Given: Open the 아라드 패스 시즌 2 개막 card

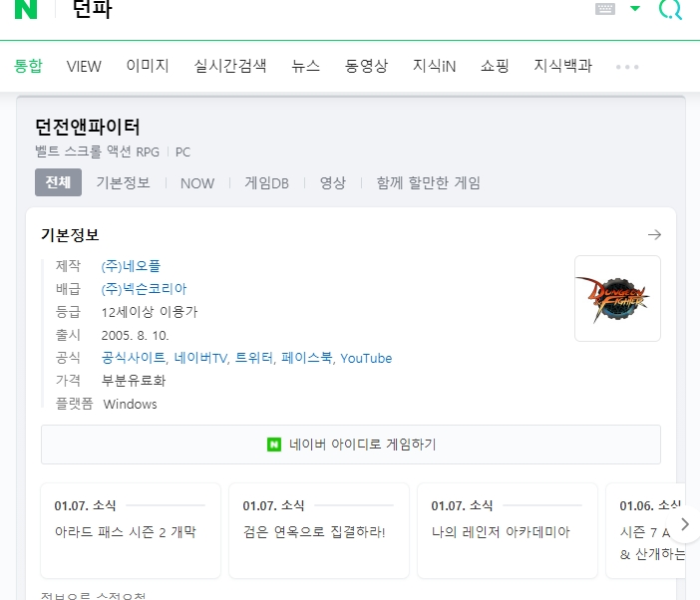Looking at the screenshot, I should (x=131, y=531).
